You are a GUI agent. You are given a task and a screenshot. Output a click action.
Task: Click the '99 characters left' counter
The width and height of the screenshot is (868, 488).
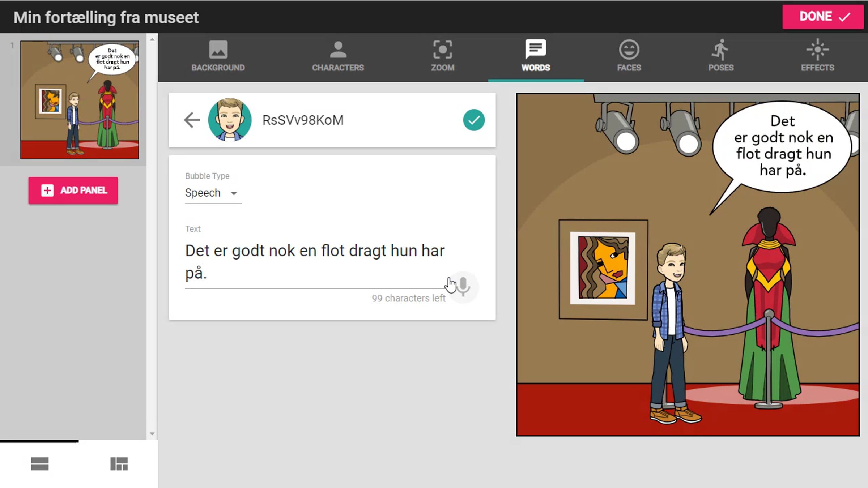(409, 298)
